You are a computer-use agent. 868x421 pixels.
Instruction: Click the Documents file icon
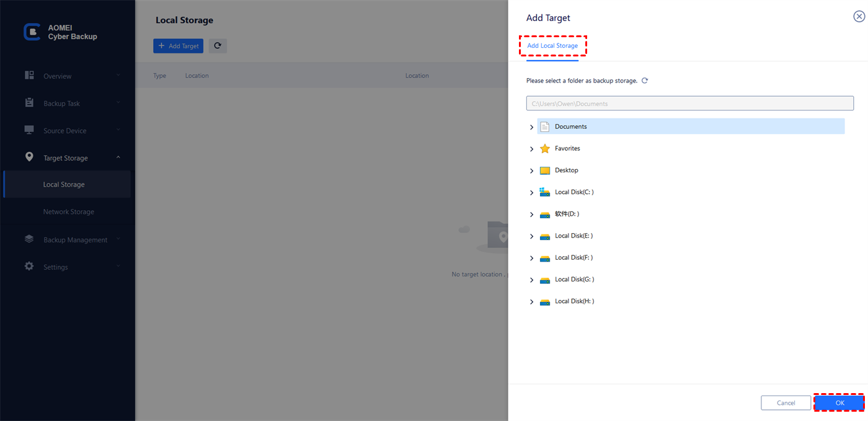pyautogui.click(x=545, y=126)
